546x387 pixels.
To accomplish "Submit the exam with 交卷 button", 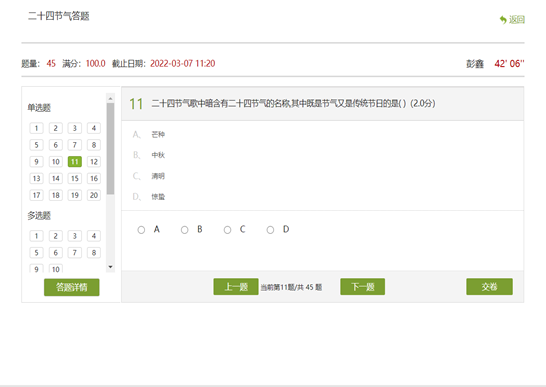I will click(489, 287).
